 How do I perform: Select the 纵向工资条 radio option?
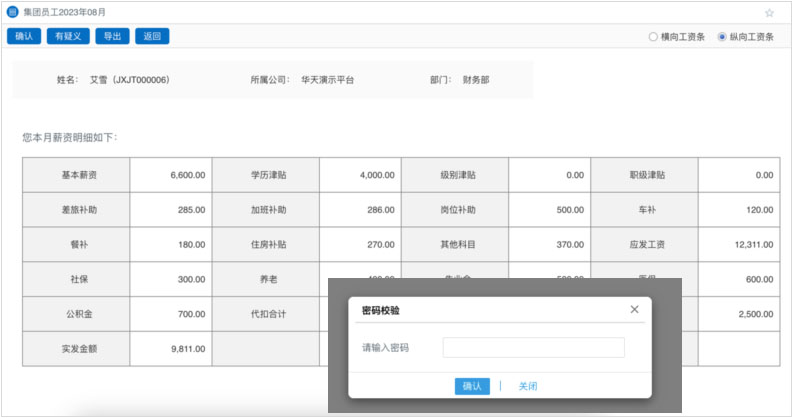coord(722,37)
